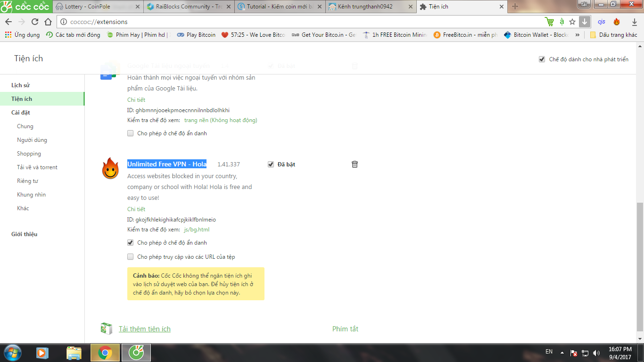Open the Dấu trang khác bookmarks folder
The width and height of the screenshot is (644, 362).
click(613, 35)
